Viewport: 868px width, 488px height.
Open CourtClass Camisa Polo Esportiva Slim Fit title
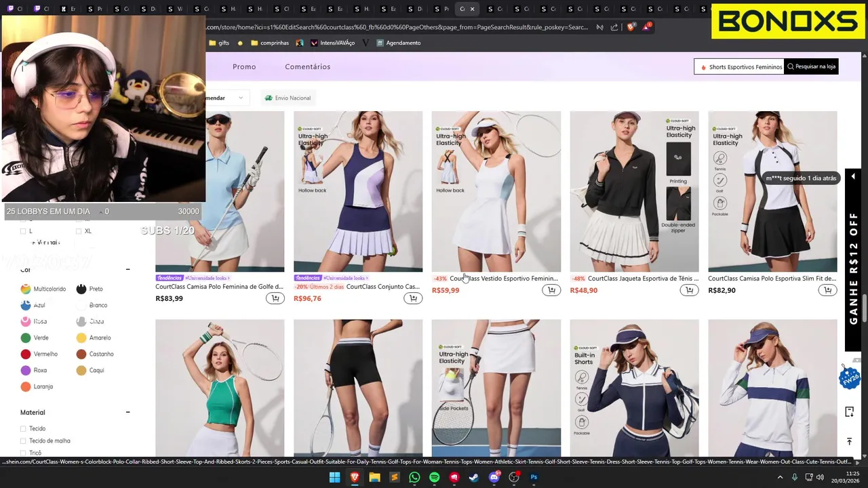(x=772, y=279)
